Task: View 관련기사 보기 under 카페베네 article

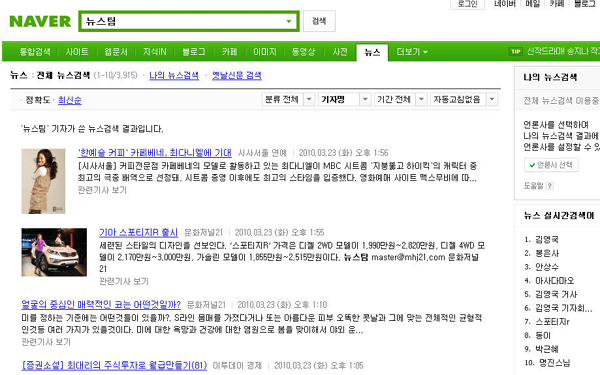Action: pyautogui.click(x=102, y=190)
